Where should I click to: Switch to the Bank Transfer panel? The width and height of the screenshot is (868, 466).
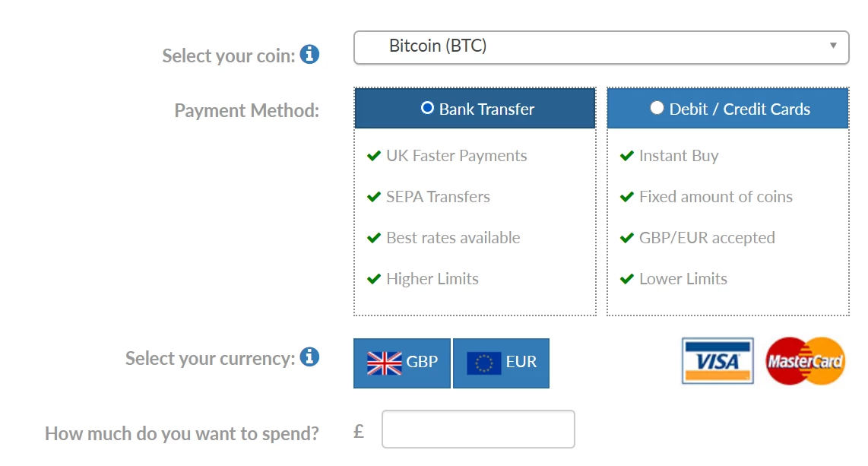pyautogui.click(x=474, y=107)
